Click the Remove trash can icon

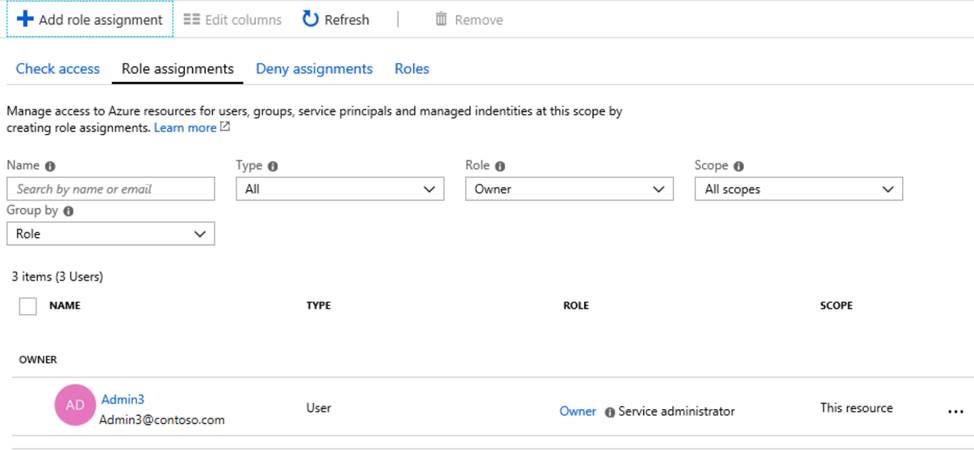click(441, 19)
